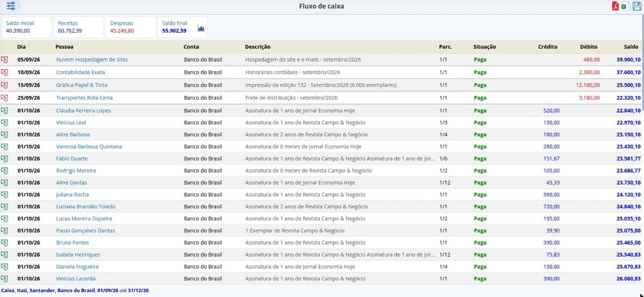Click the Crédito column header
Viewport: 644px width, 297px height.
click(548, 47)
